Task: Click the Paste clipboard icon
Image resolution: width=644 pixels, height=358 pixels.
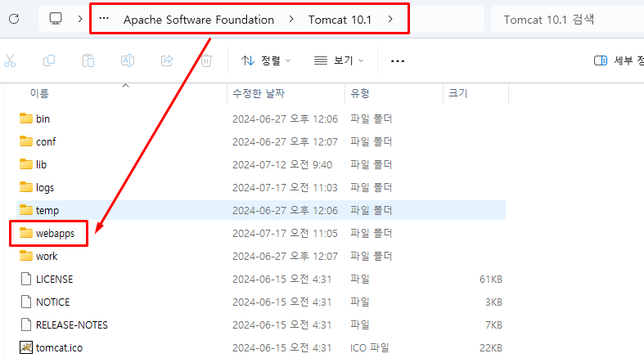Action: click(88, 60)
